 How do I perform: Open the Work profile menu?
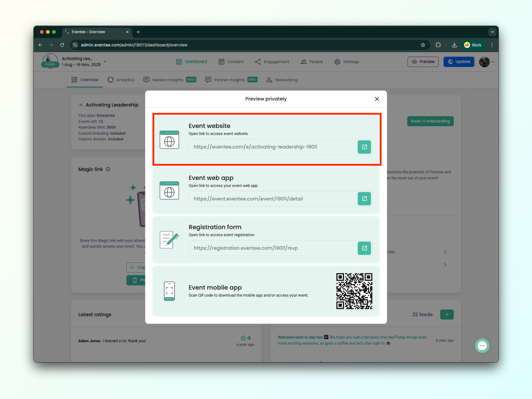click(x=473, y=45)
